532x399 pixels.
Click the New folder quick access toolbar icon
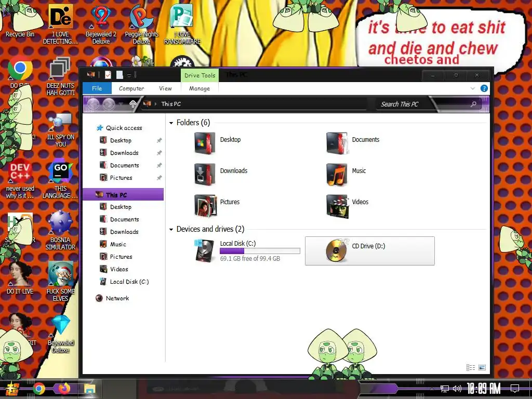click(119, 75)
